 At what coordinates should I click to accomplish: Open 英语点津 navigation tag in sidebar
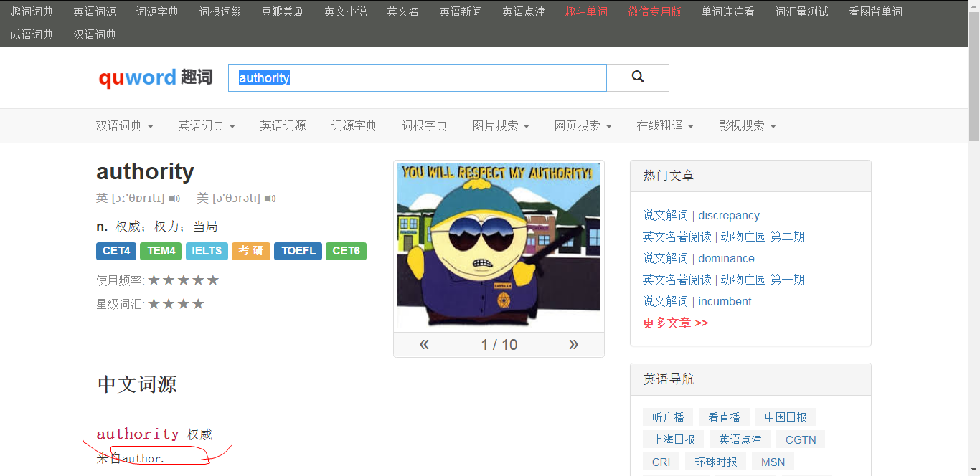[740, 439]
